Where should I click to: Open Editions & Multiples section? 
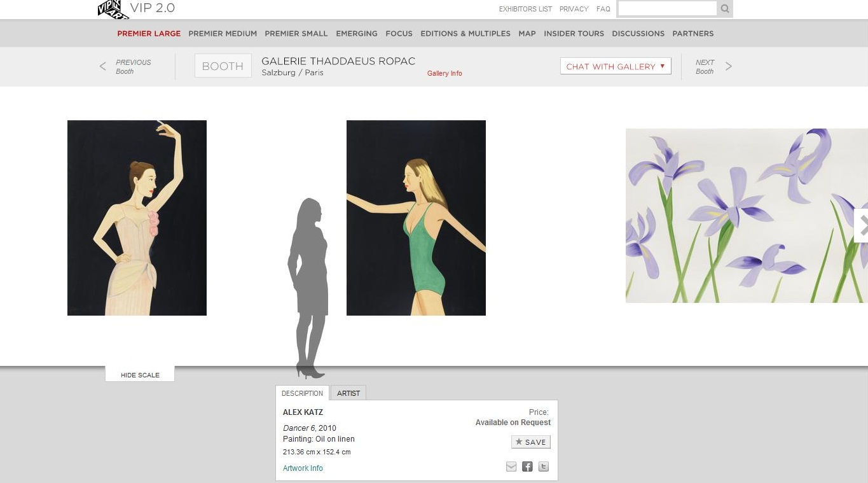tap(465, 34)
